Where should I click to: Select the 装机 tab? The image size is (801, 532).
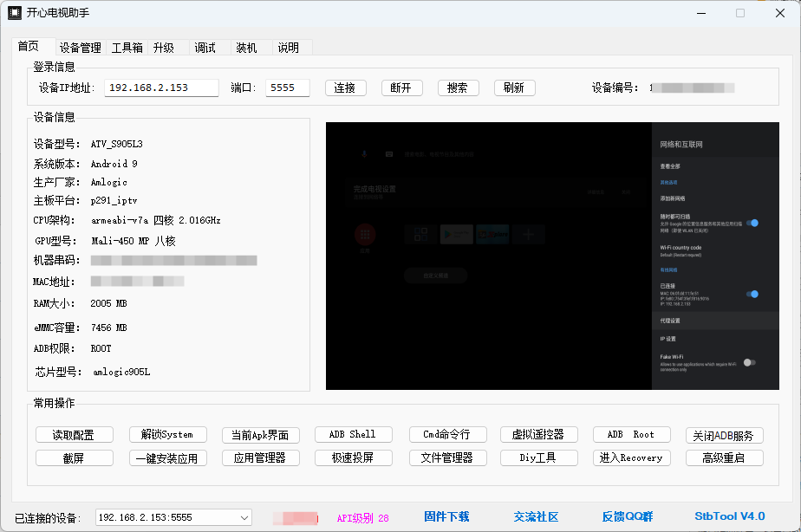[245, 47]
